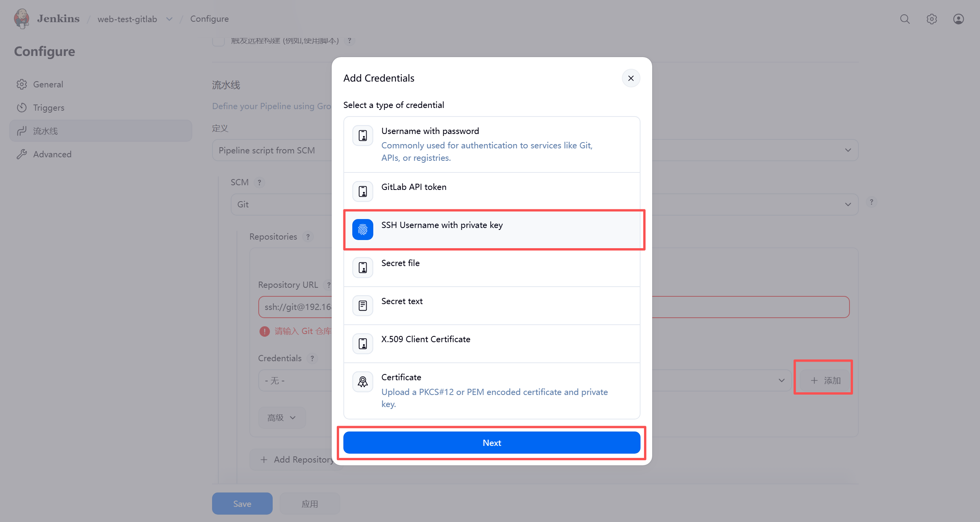
Task: Click the GitLab API token icon
Action: pos(362,191)
